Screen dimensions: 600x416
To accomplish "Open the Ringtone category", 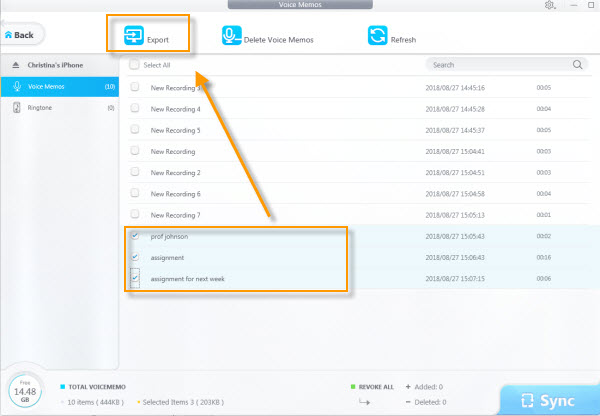I will [x=40, y=107].
